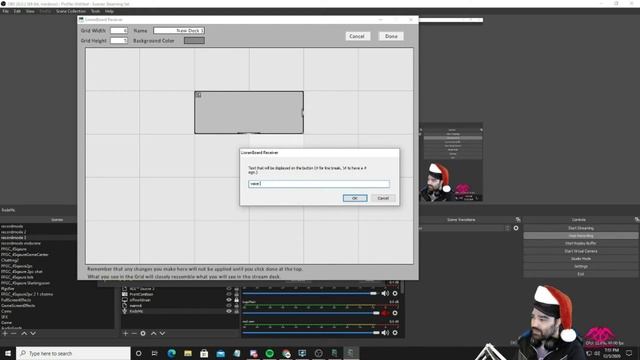Click Windows taskbar search box
This screenshot has width=640, height=360.
(x=73, y=353)
